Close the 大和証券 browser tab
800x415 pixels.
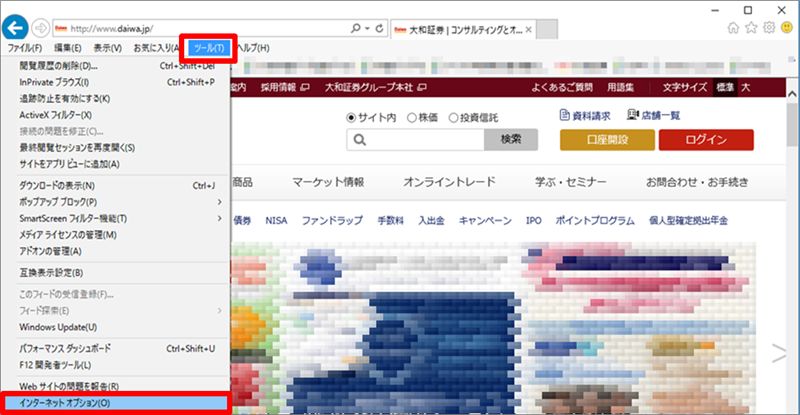529,30
